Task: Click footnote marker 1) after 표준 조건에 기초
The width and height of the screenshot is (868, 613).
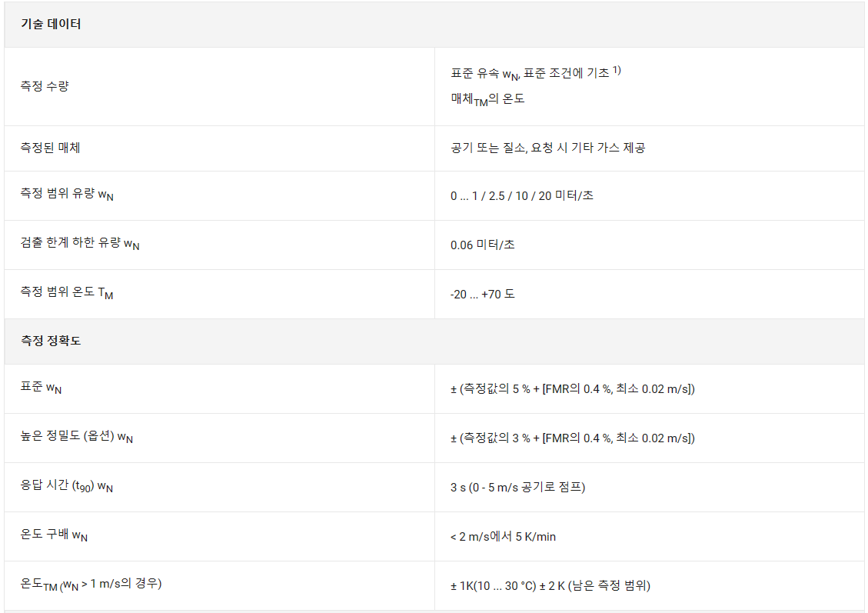Action: point(617,71)
